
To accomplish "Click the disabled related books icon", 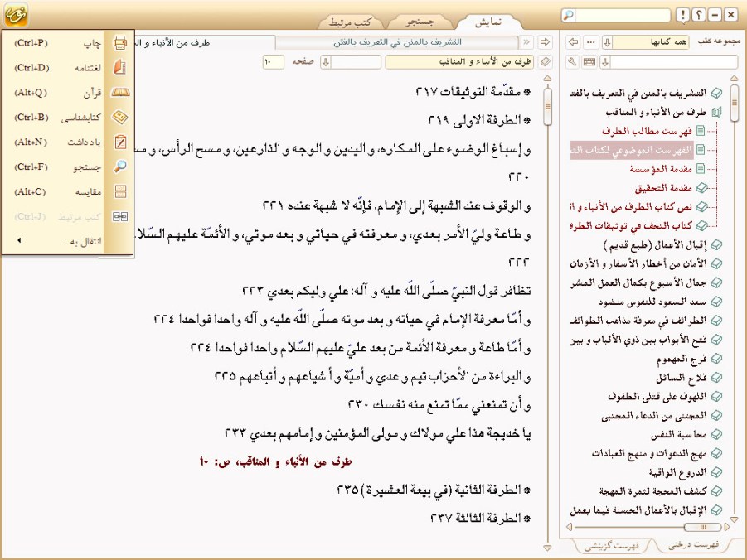I will pyautogui.click(x=120, y=217).
